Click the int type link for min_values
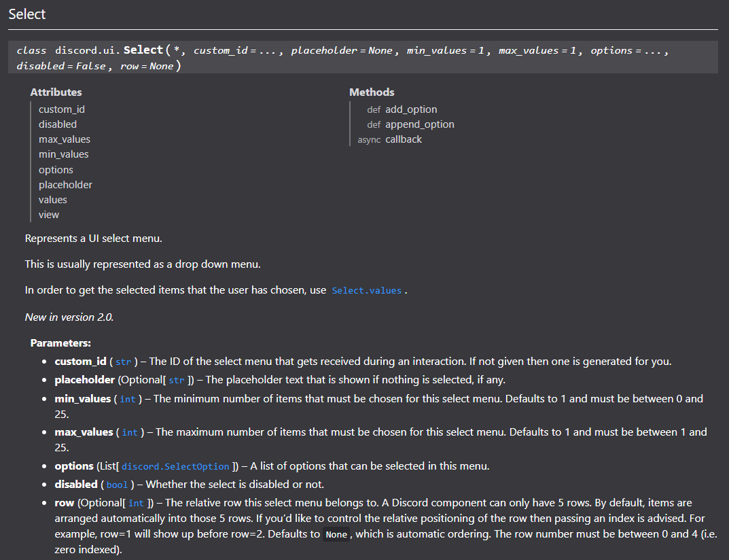Screen dimensions: 729x560 (x=128, y=399)
